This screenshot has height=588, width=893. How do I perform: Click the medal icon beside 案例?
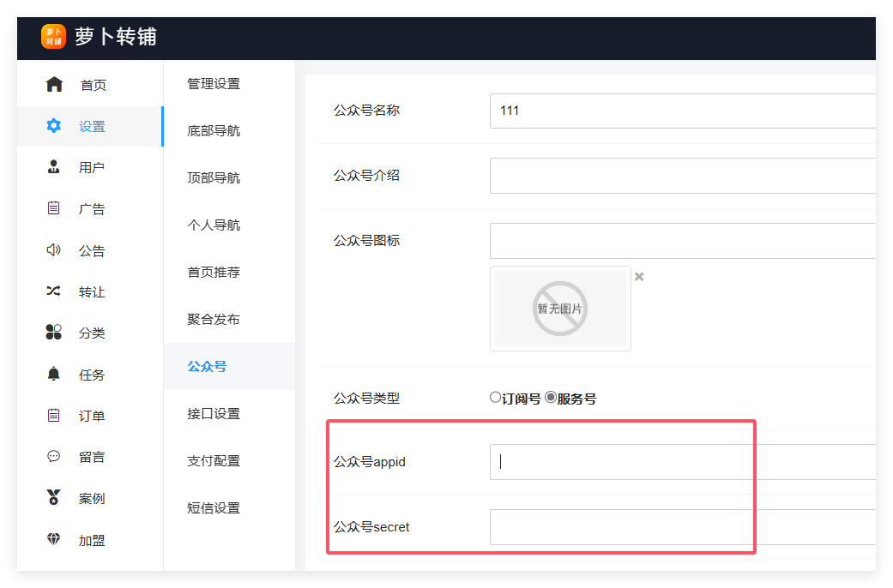pyautogui.click(x=53, y=497)
